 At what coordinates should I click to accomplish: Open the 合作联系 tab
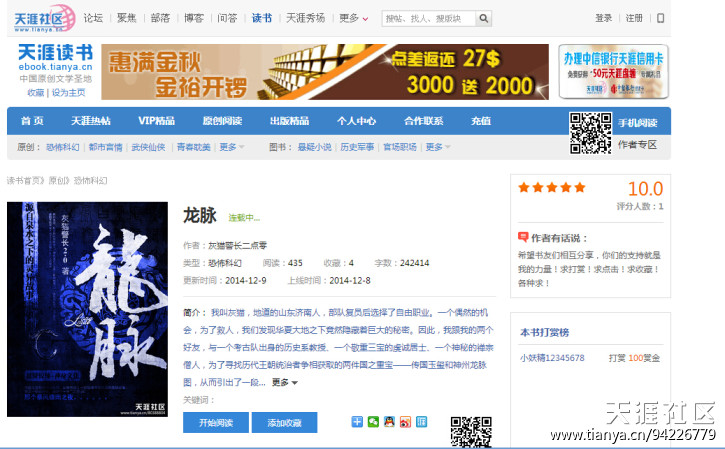(424, 121)
